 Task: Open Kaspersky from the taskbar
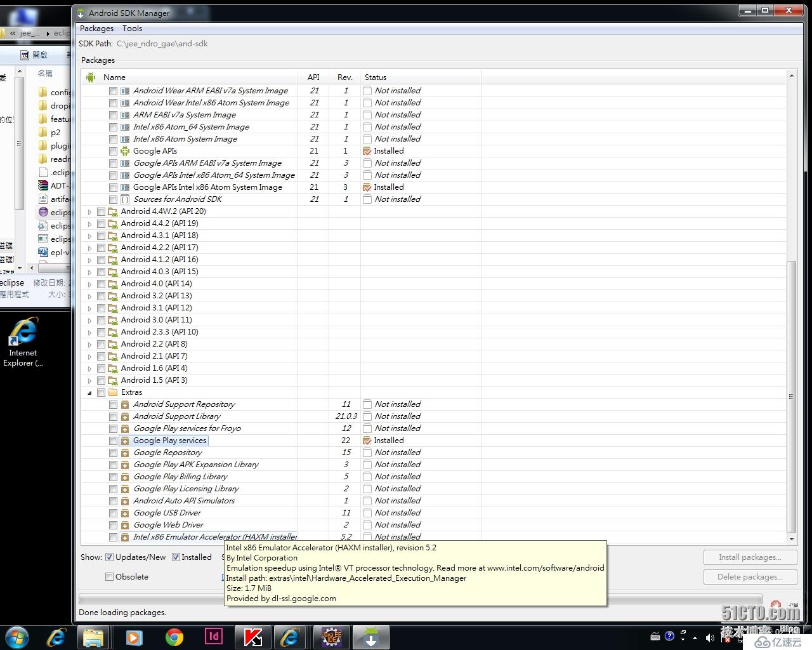[253, 637]
